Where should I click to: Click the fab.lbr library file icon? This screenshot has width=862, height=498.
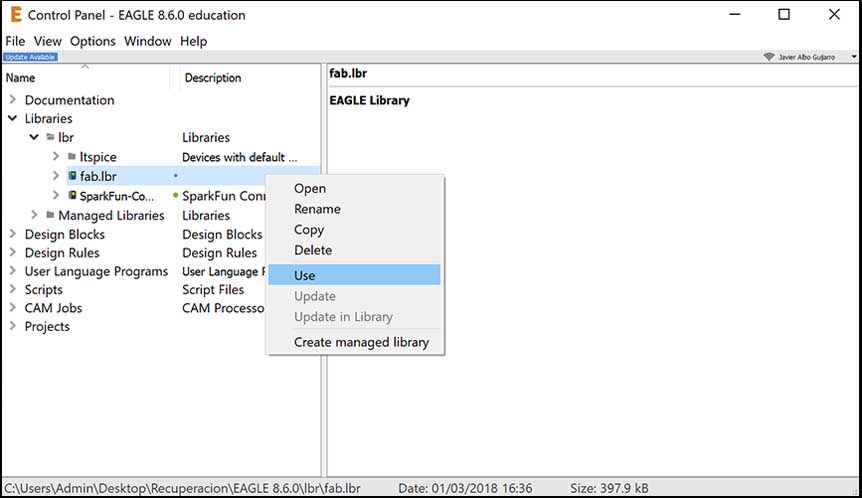[x=72, y=177]
